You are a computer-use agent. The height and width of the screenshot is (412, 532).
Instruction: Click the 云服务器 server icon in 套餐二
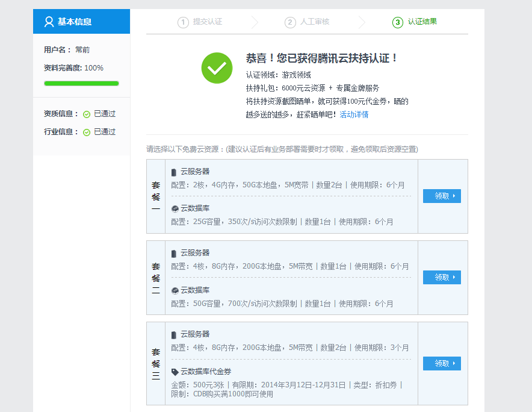tap(174, 254)
